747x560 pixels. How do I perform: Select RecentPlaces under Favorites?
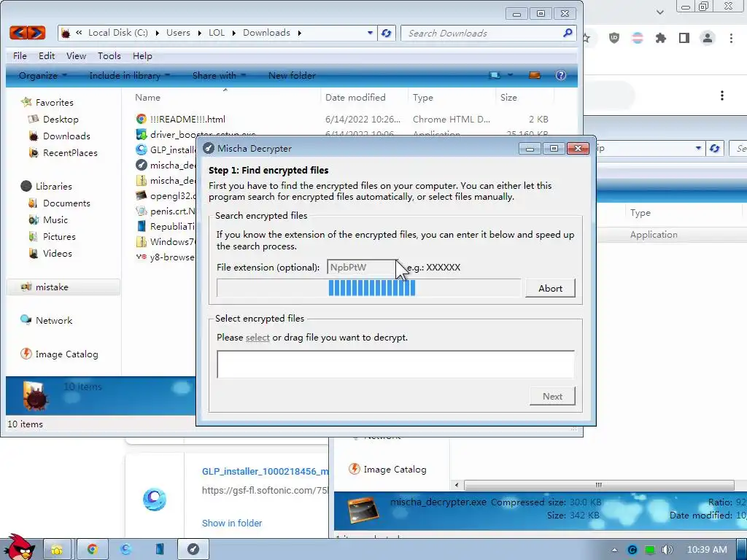click(x=70, y=152)
